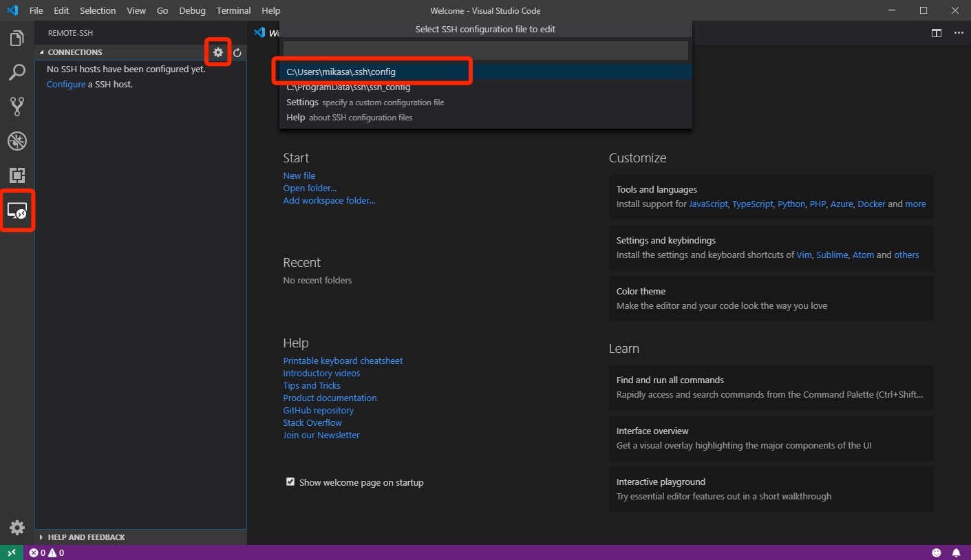Open the Search view in activity bar

point(17,72)
